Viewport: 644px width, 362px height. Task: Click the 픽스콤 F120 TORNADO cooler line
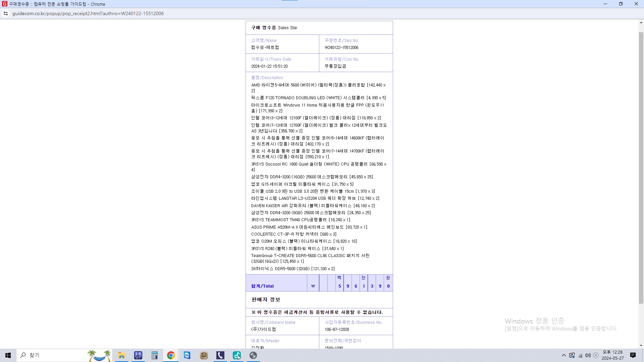pyautogui.click(x=319, y=98)
